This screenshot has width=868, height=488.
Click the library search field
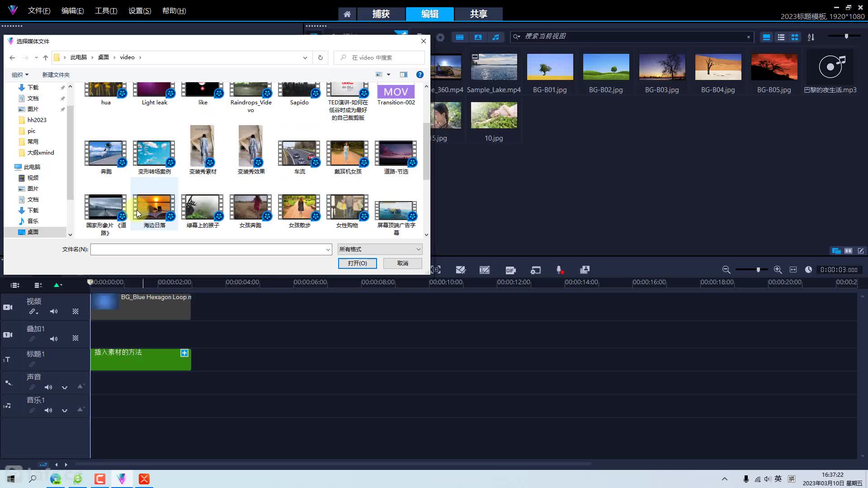pyautogui.click(x=633, y=36)
